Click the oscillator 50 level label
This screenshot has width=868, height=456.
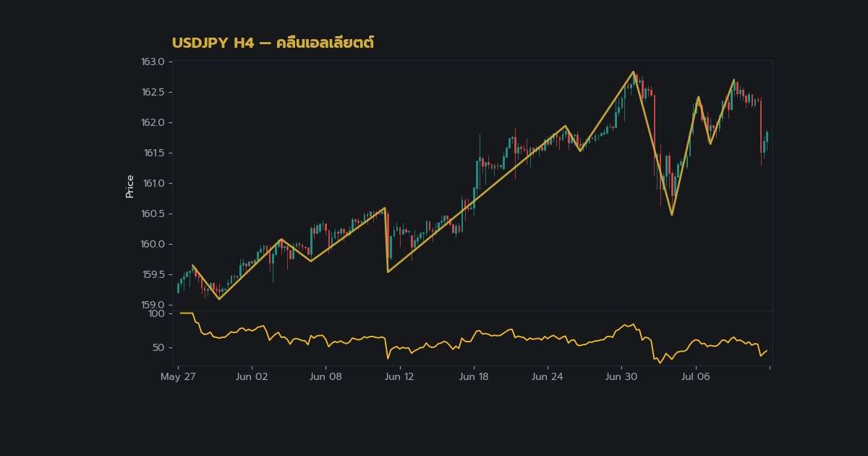pyautogui.click(x=159, y=347)
